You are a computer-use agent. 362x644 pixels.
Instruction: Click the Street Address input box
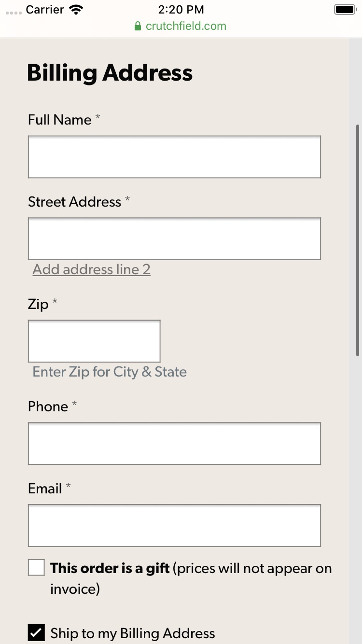174,238
